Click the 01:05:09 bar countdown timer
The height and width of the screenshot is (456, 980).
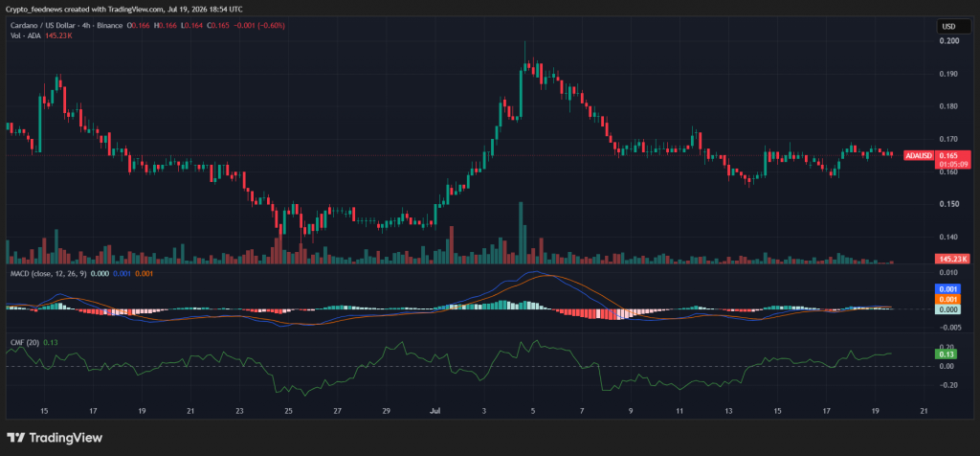click(952, 164)
